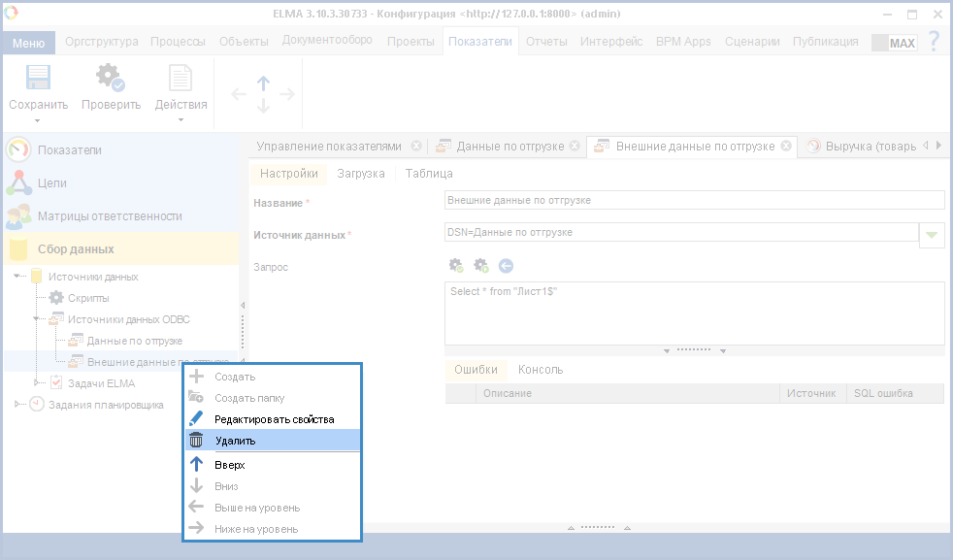Choose Удалить from the context menu
The image size is (953, 560).
click(x=235, y=441)
